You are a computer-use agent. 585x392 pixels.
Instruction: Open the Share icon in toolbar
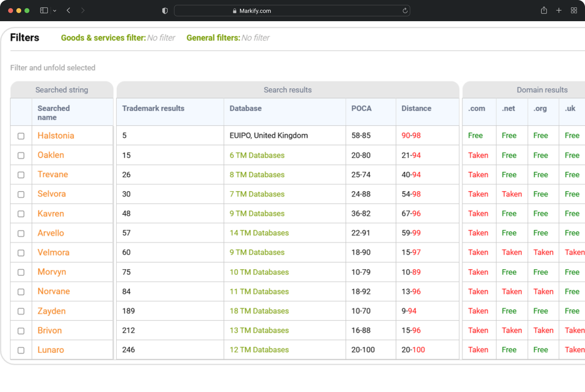pyautogui.click(x=544, y=11)
